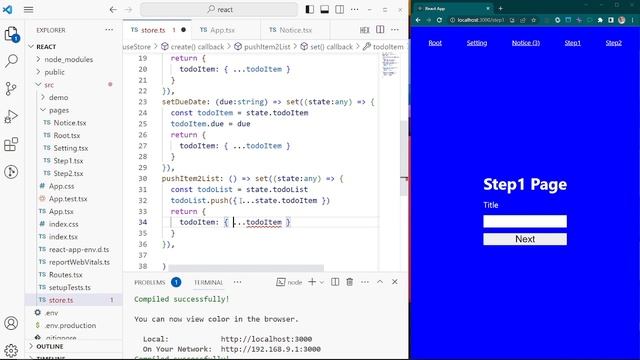Viewport: 640px width, 360px height.
Task: Open a new browser tab
Action: (x=500, y=8)
